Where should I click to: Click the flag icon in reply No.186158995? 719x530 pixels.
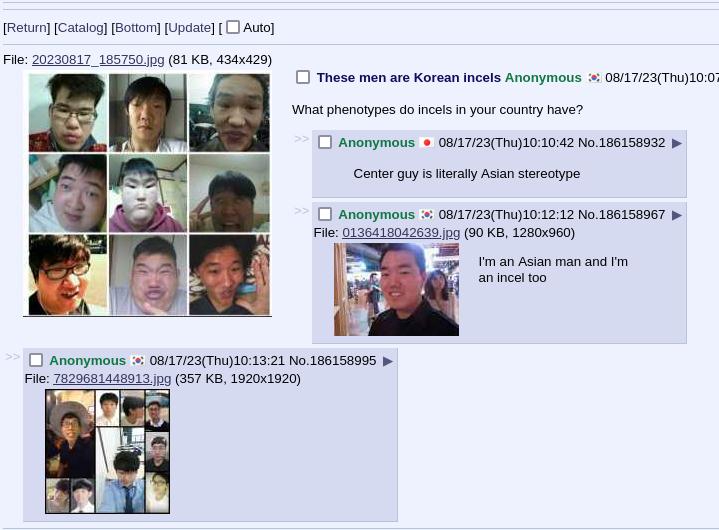(x=138, y=361)
